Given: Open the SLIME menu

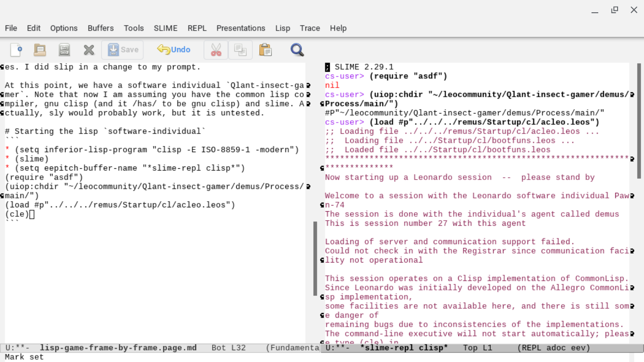Looking at the screenshot, I should pos(165,28).
